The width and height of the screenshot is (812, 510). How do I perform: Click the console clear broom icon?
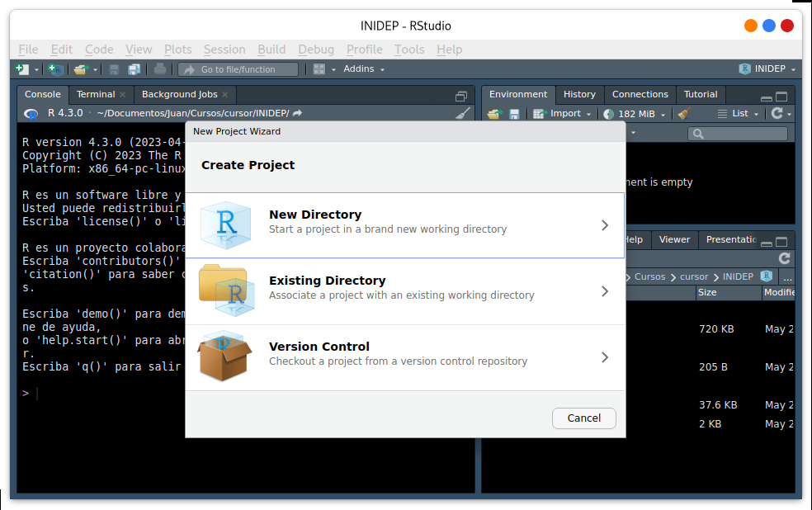(x=463, y=113)
